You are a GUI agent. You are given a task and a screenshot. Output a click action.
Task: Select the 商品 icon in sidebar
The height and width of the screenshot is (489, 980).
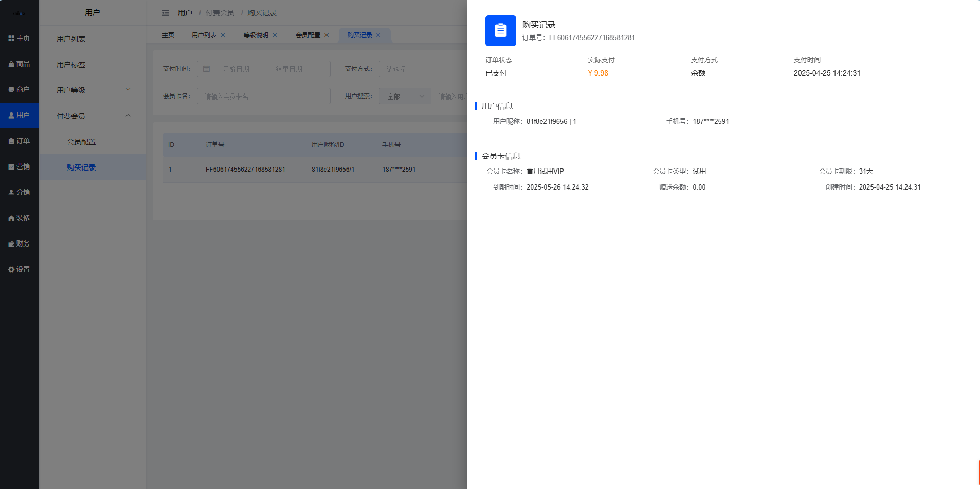(20, 64)
